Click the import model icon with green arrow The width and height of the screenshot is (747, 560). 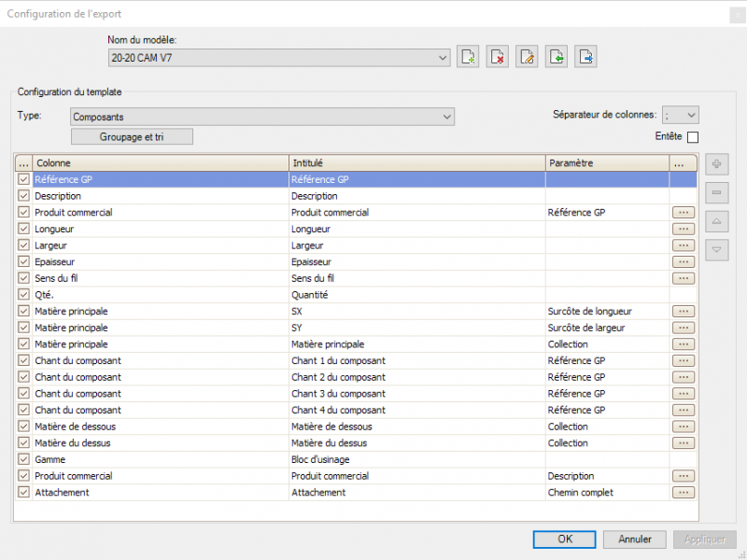pos(557,57)
